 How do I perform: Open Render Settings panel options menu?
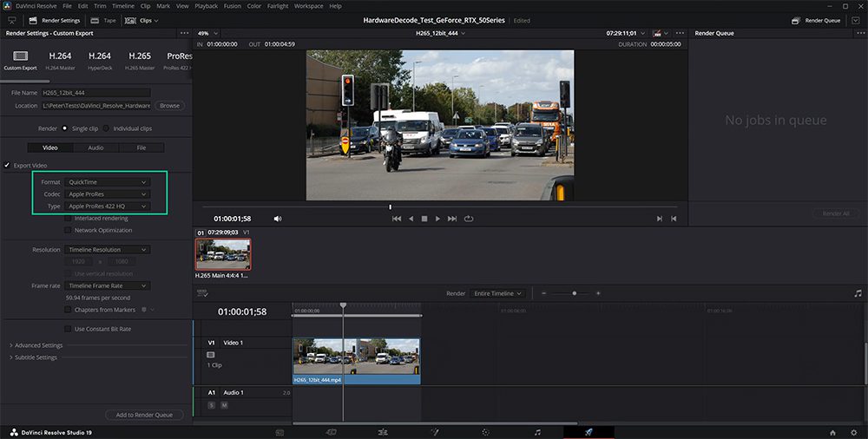pos(184,33)
